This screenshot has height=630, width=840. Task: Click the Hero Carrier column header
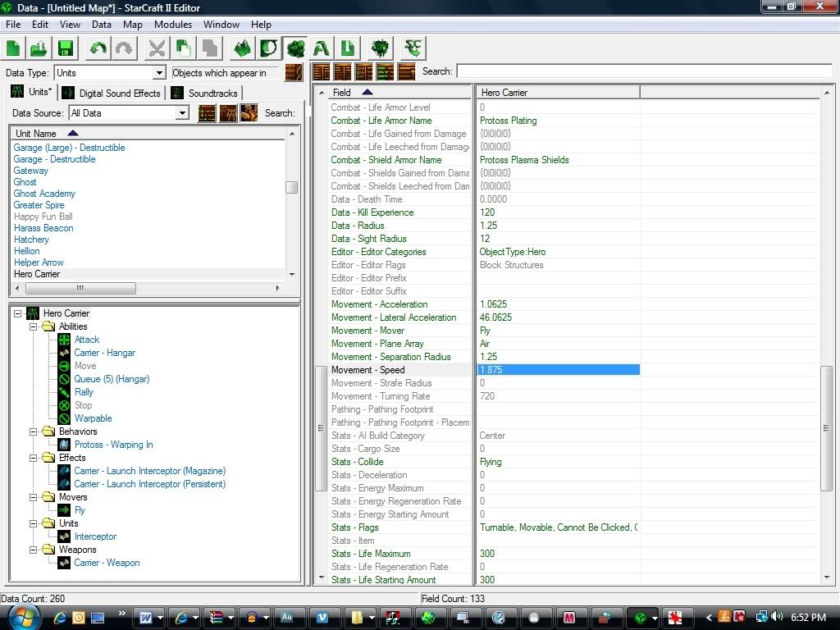point(558,93)
